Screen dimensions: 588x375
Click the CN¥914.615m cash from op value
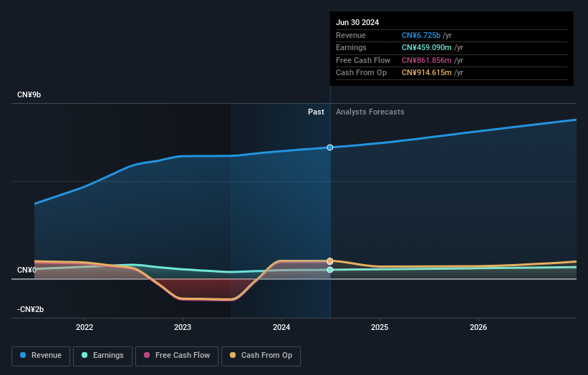click(426, 73)
